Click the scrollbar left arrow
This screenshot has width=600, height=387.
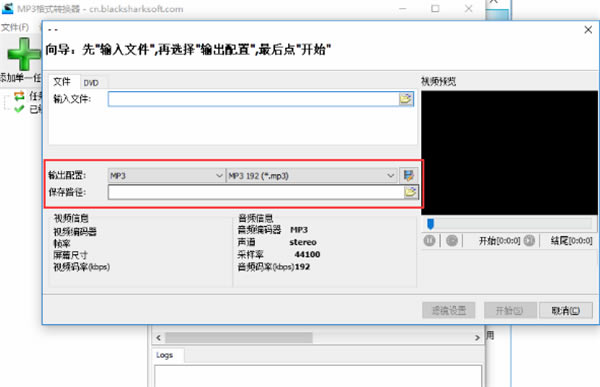coord(158,338)
